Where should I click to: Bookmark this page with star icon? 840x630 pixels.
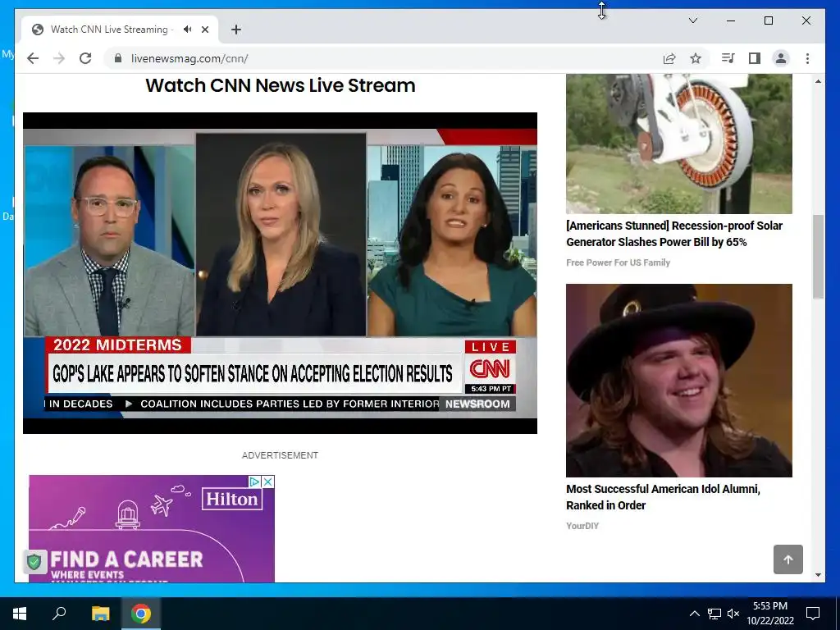(696, 58)
